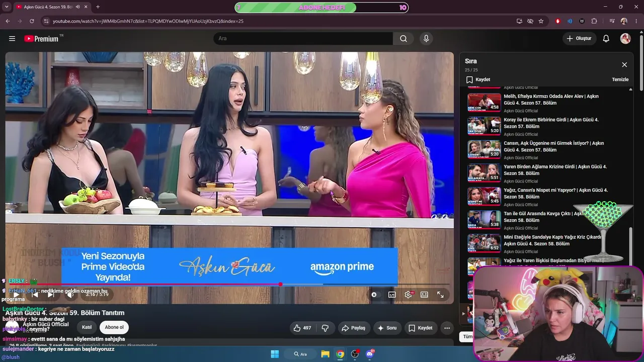Reload the YouTube page
The image size is (644, 362).
point(32,21)
